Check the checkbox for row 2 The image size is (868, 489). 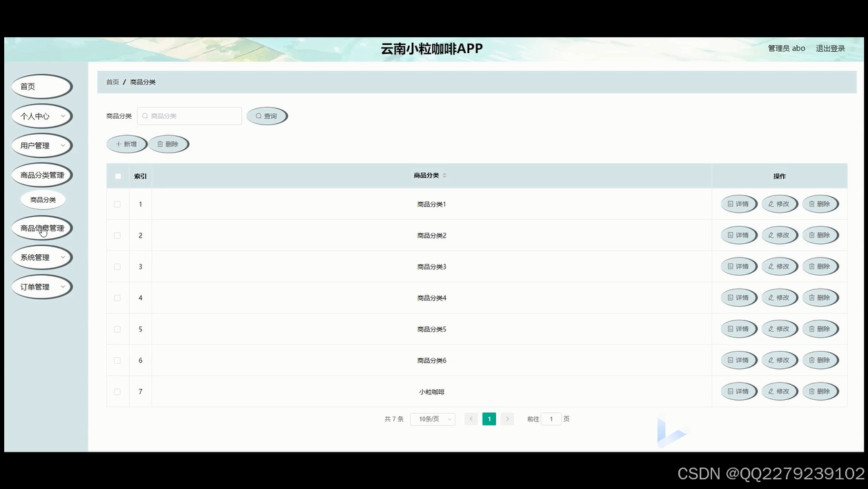(x=117, y=235)
